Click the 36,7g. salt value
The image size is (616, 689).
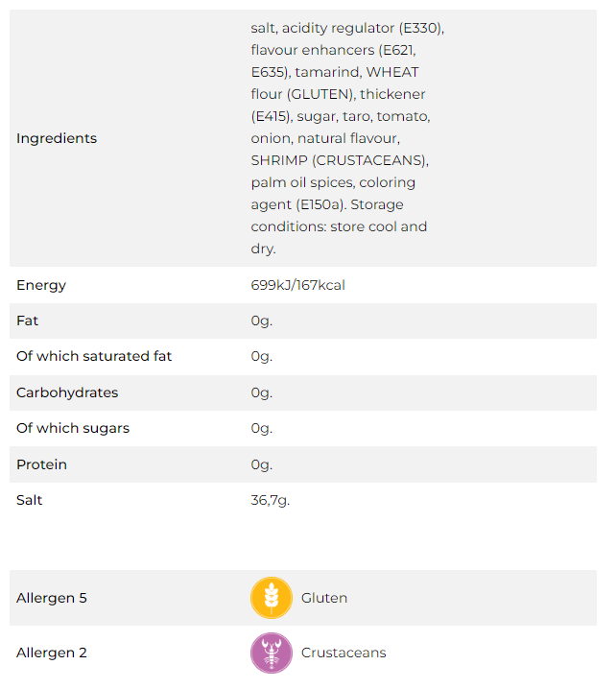pos(269,500)
